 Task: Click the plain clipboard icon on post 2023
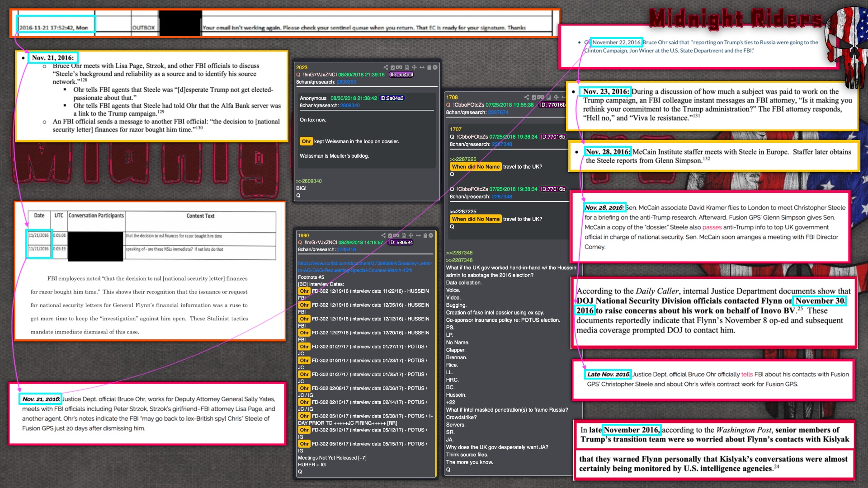click(x=429, y=67)
